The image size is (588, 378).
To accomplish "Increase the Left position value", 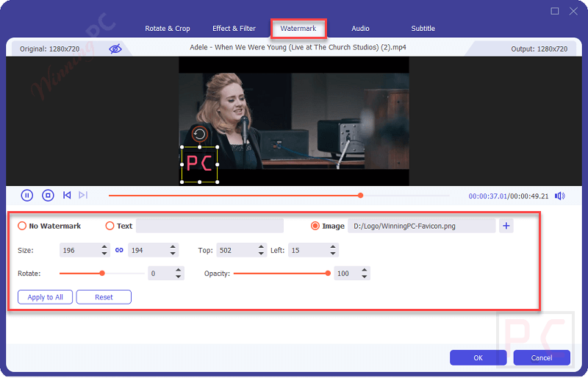I will (333, 247).
